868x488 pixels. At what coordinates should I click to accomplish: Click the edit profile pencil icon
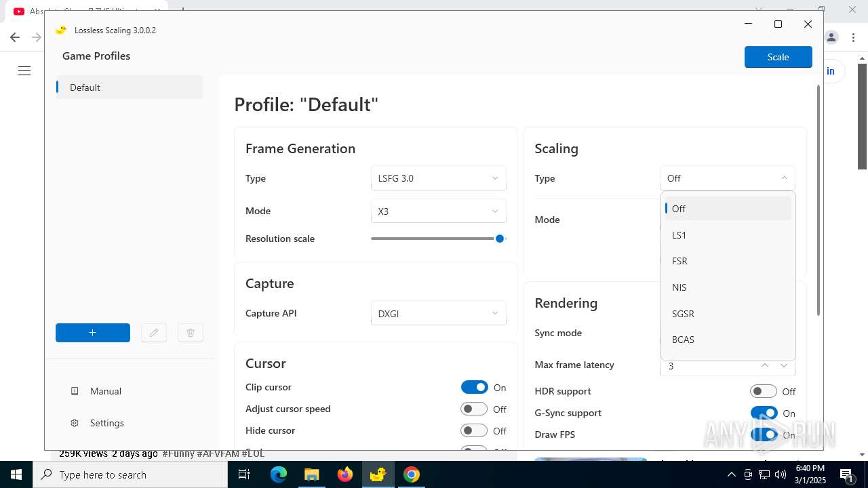coord(154,333)
